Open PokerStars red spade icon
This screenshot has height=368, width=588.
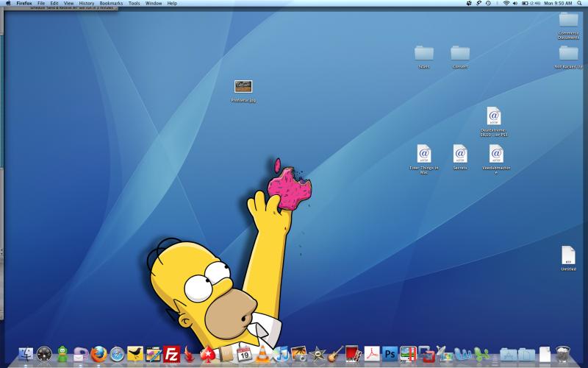[207, 354]
